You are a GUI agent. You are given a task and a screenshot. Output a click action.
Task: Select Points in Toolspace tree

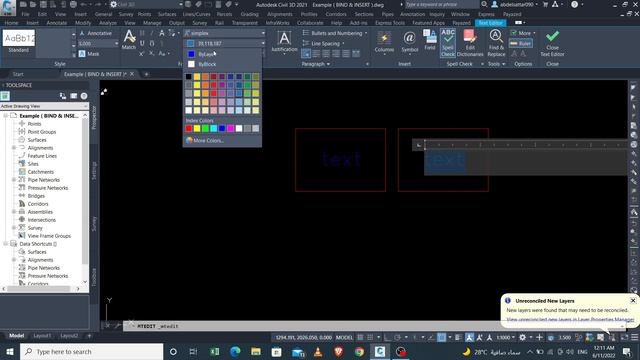(34, 124)
